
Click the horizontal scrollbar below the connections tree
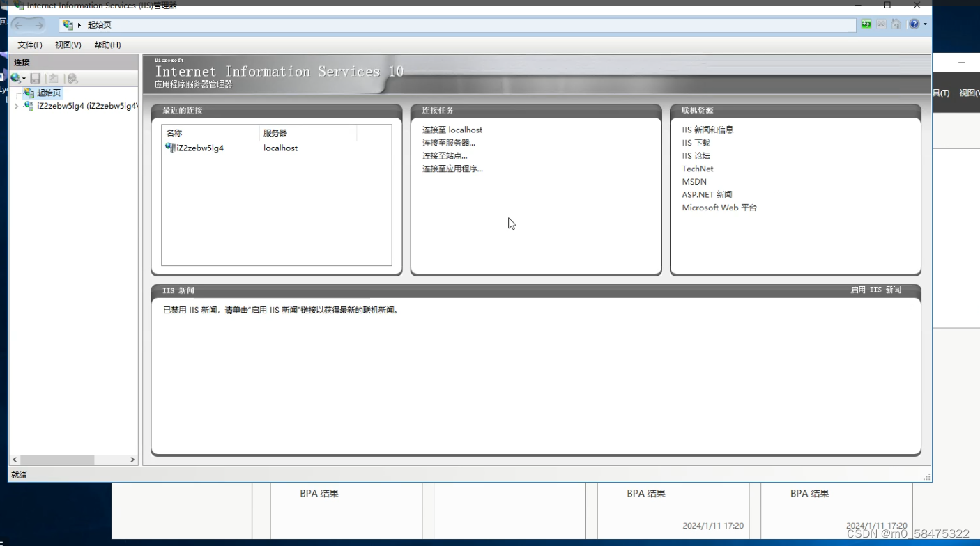(58, 460)
